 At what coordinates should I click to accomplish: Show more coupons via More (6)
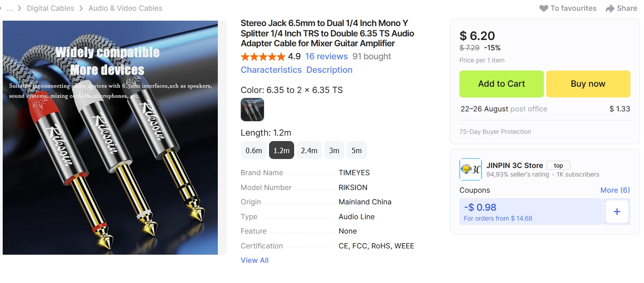(x=615, y=190)
